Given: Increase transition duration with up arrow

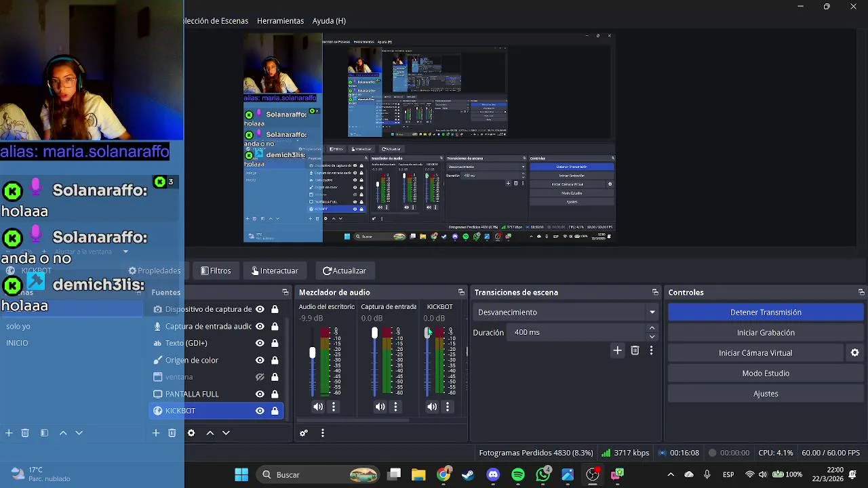Looking at the screenshot, I should 652,329.
